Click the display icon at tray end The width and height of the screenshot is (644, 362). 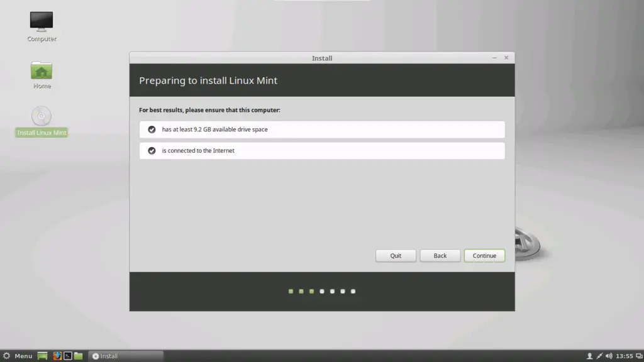point(639,356)
